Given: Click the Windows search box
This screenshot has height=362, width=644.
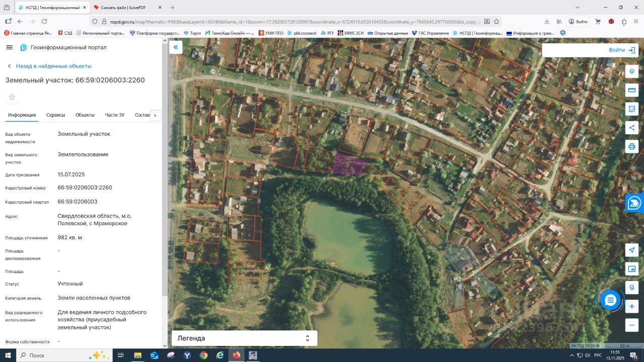Looking at the screenshot, I should pos(64,355).
